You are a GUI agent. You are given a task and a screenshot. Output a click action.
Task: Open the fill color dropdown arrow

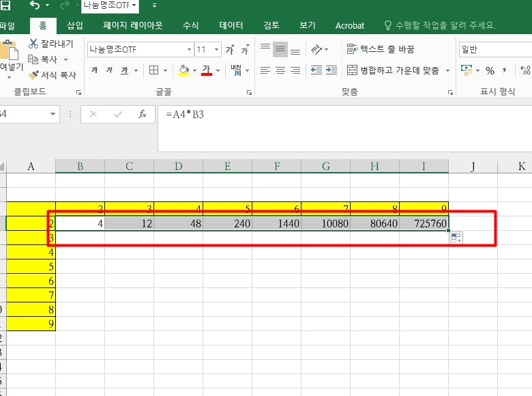(194, 70)
